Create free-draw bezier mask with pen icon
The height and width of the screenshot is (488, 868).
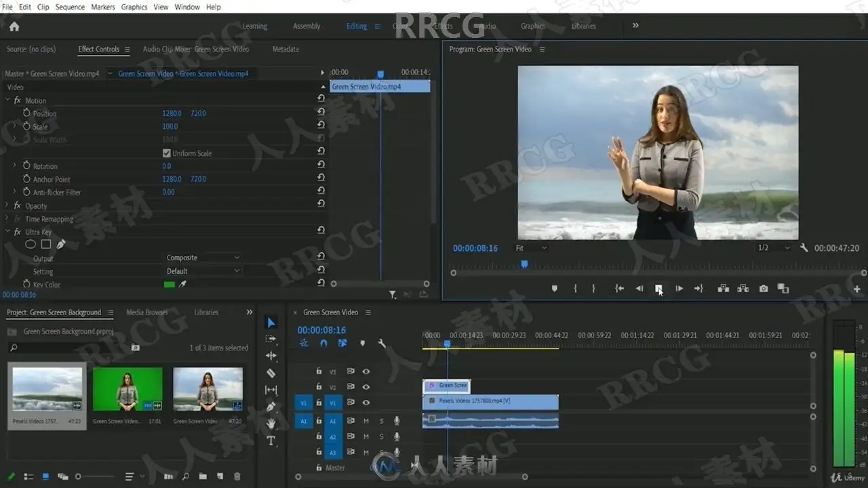pos(61,245)
